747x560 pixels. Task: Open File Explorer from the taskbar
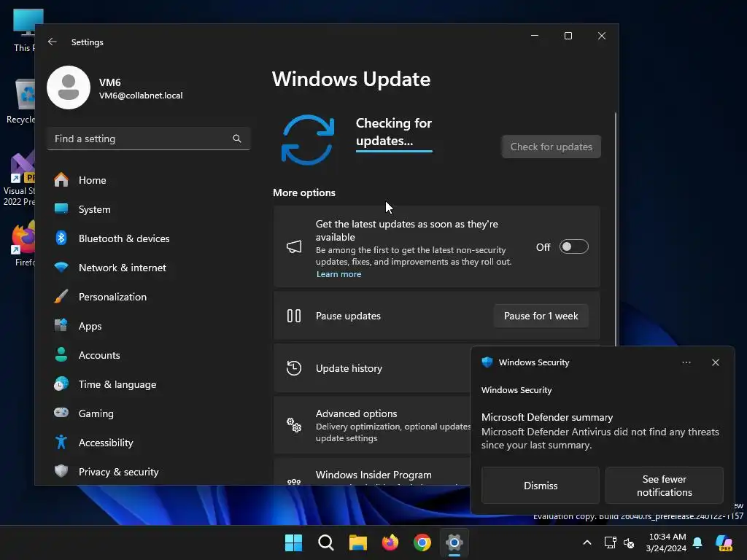(357, 542)
